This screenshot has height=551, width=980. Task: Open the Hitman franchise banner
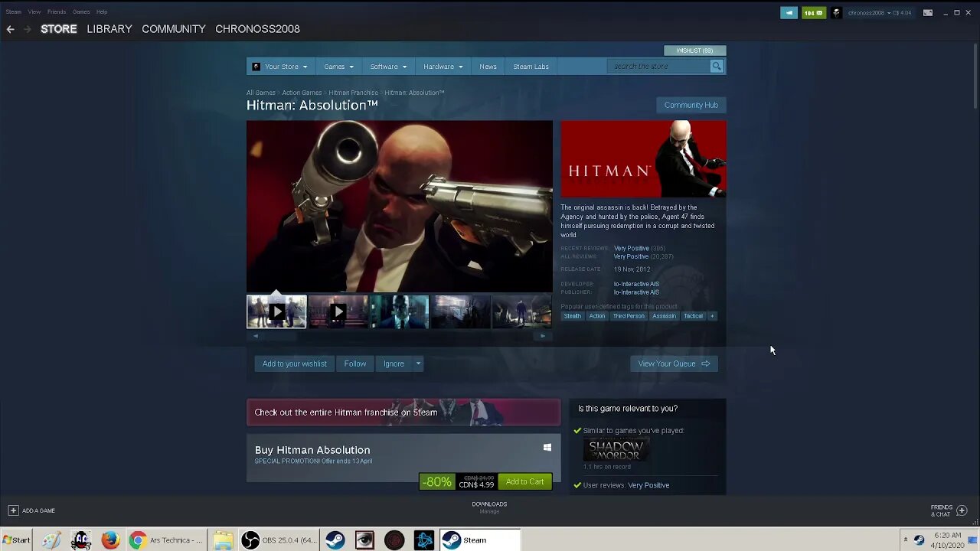(403, 412)
